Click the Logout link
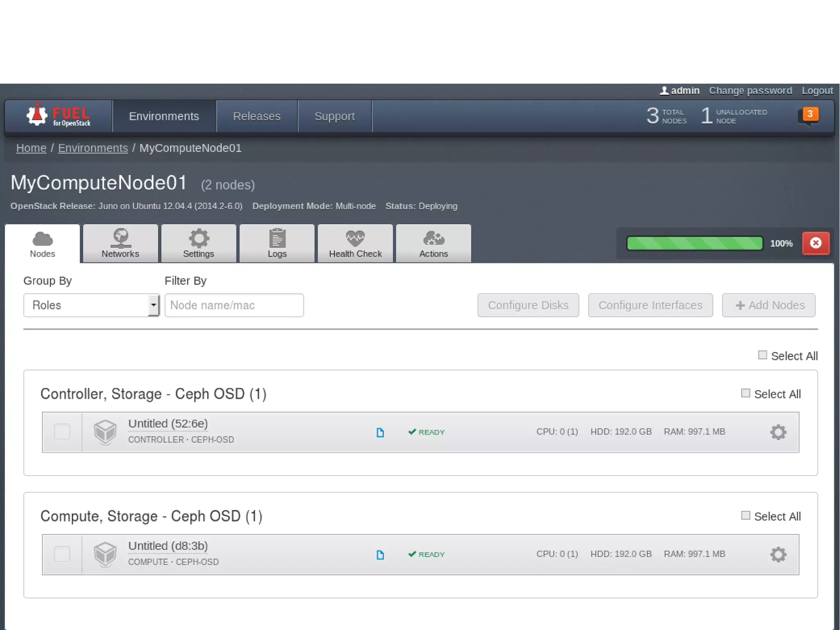Screen dimensions: 840x630 click(x=817, y=91)
